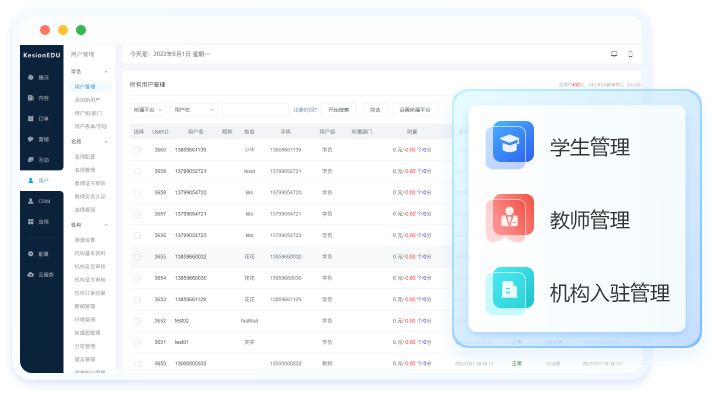
Task: Click the 开始搜索 search button
Action: point(338,110)
